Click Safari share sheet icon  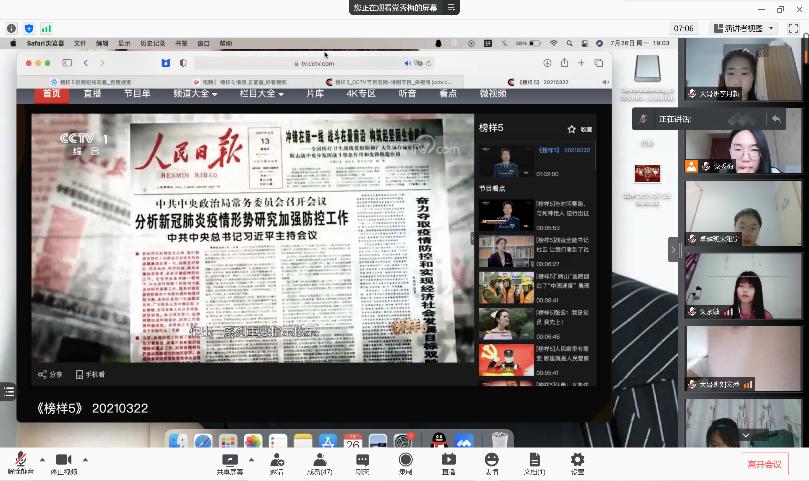pyautogui.click(x=564, y=63)
